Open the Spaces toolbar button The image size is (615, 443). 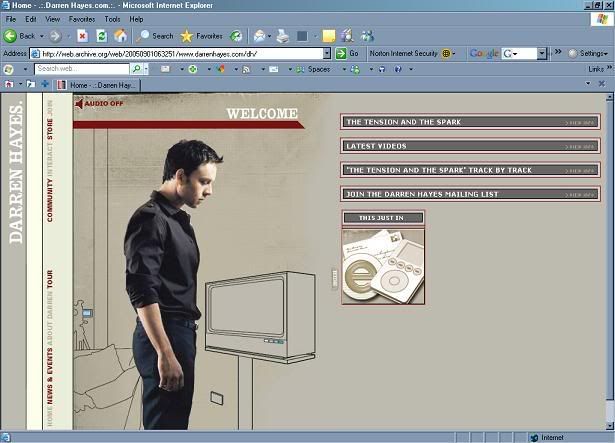(x=313, y=69)
